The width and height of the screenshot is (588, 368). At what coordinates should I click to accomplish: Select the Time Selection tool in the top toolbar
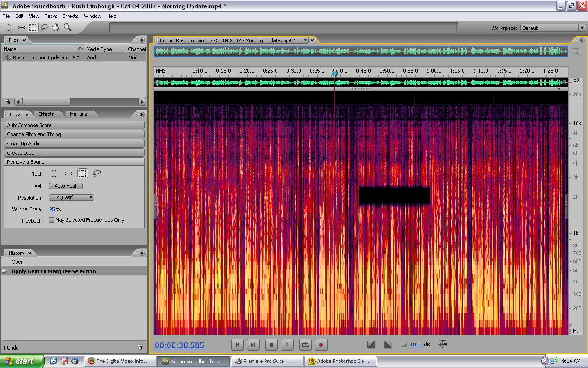(x=10, y=28)
